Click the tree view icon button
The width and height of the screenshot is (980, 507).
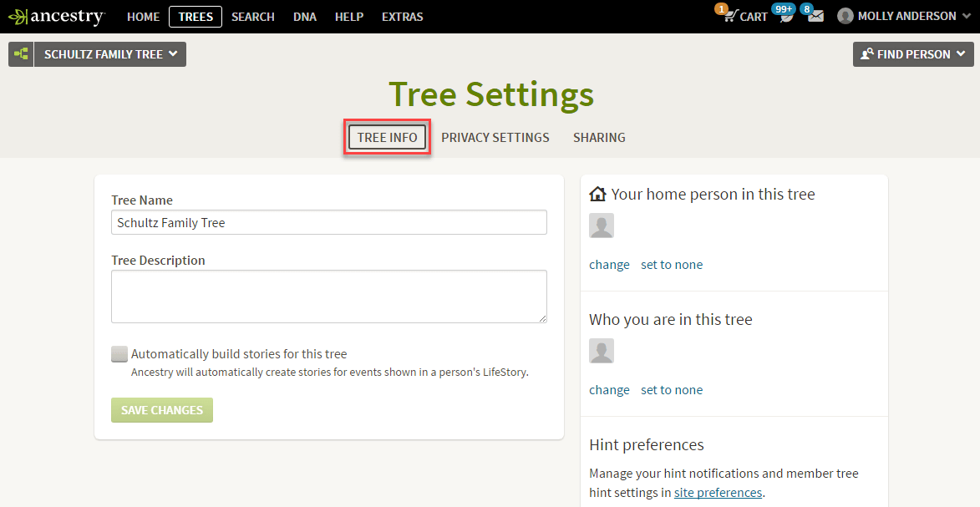coord(21,54)
